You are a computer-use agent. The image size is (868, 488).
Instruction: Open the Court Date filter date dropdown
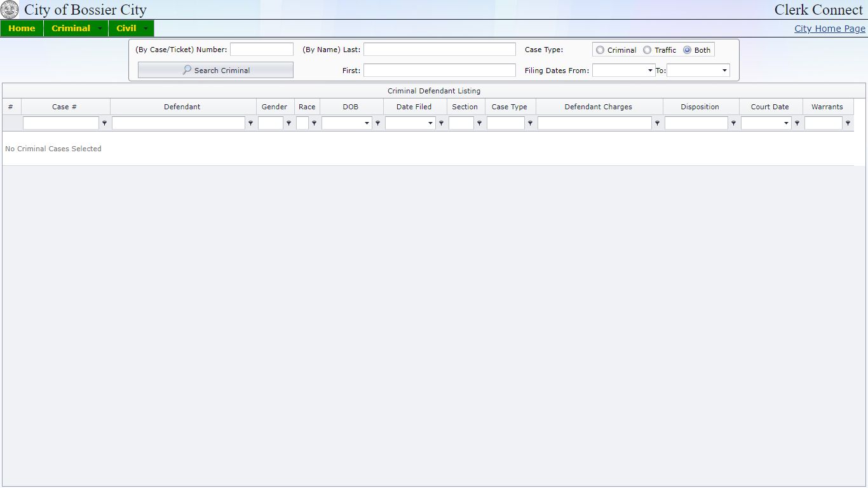pyautogui.click(x=786, y=123)
